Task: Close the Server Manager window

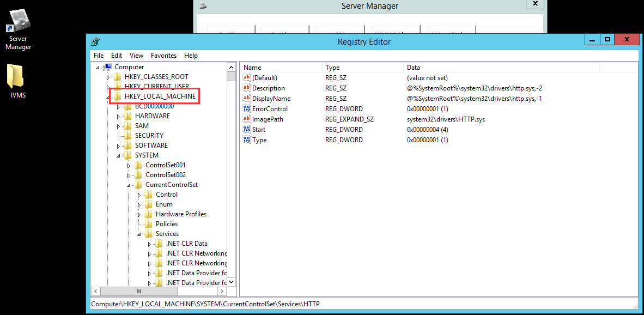Action: click(x=534, y=4)
